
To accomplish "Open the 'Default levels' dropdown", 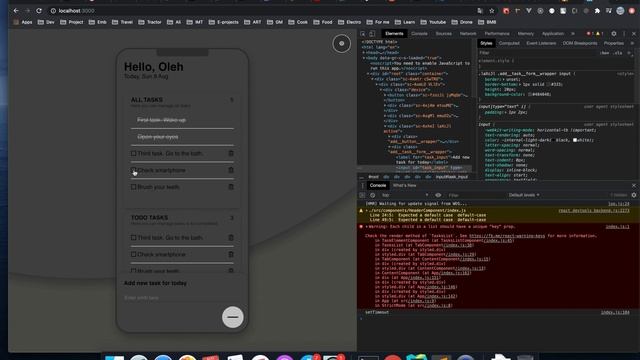I will click(x=524, y=195).
